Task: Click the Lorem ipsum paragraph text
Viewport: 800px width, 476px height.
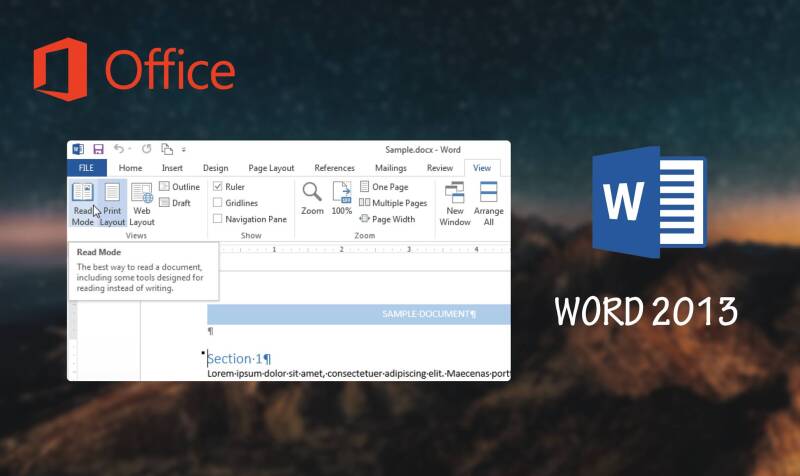Action: pos(358,374)
